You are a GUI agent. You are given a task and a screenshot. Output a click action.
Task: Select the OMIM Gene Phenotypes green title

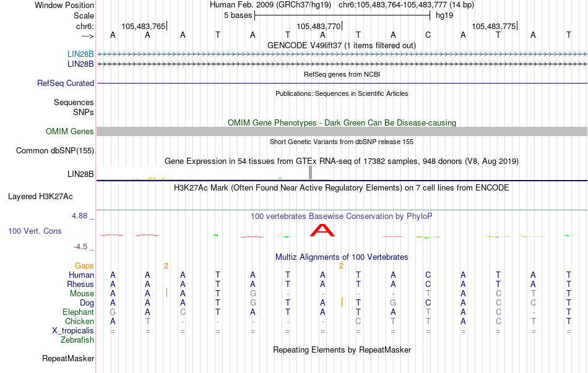pyautogui.click(x=342, y=123)
